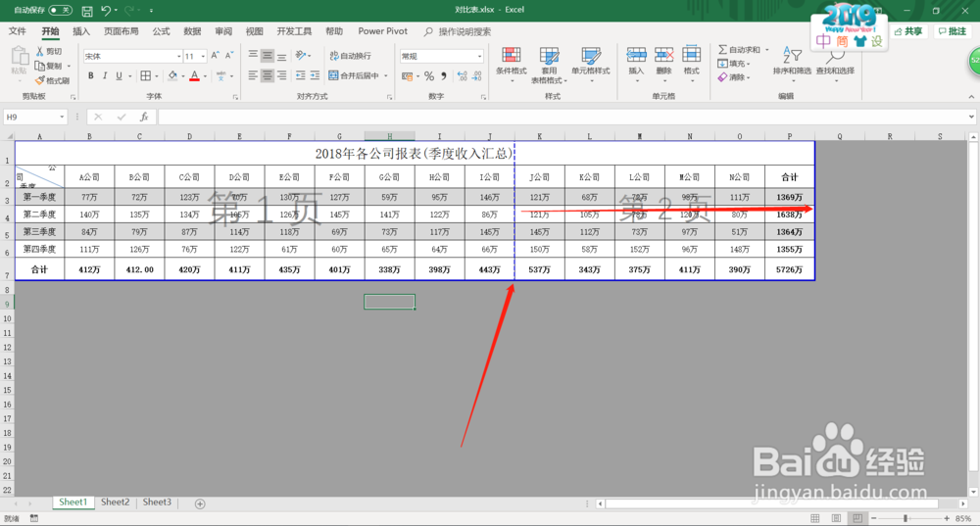Switch to Page Layout view icon
This screenshot has width=980, height=526.
(x=836, y=518)
